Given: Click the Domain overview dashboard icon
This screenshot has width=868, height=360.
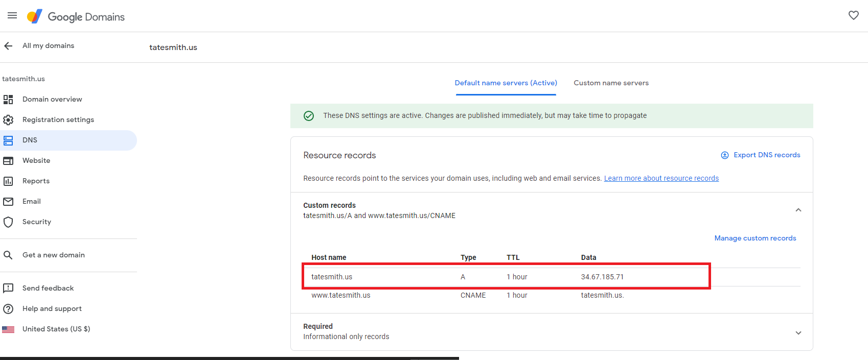Looking at the screenshot, I should [8, 99].
